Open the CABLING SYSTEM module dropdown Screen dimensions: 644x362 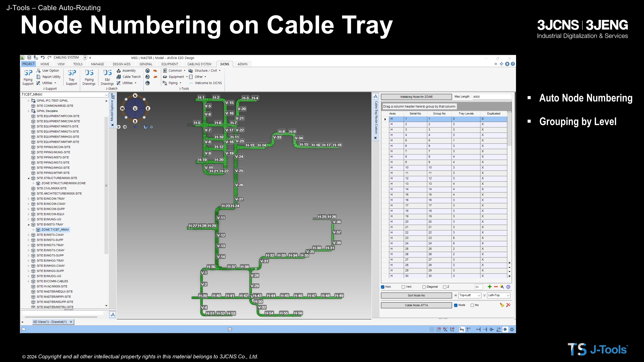point(85,57)
